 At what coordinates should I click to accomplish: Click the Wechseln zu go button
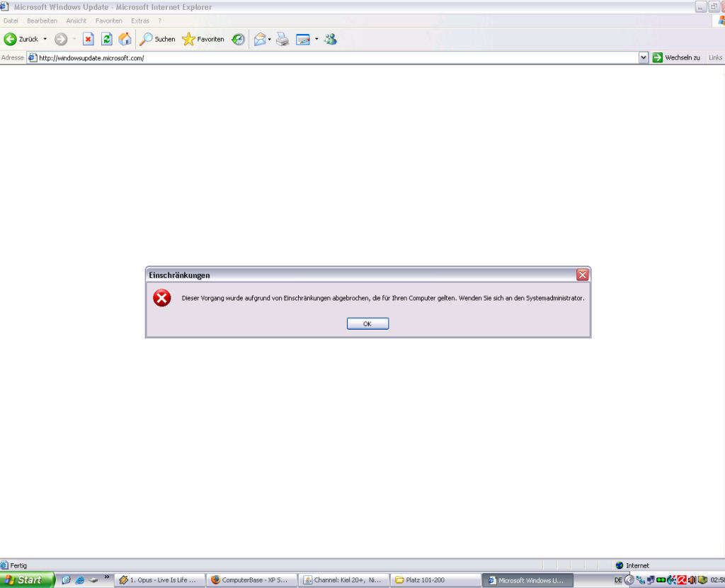(676, 58)
